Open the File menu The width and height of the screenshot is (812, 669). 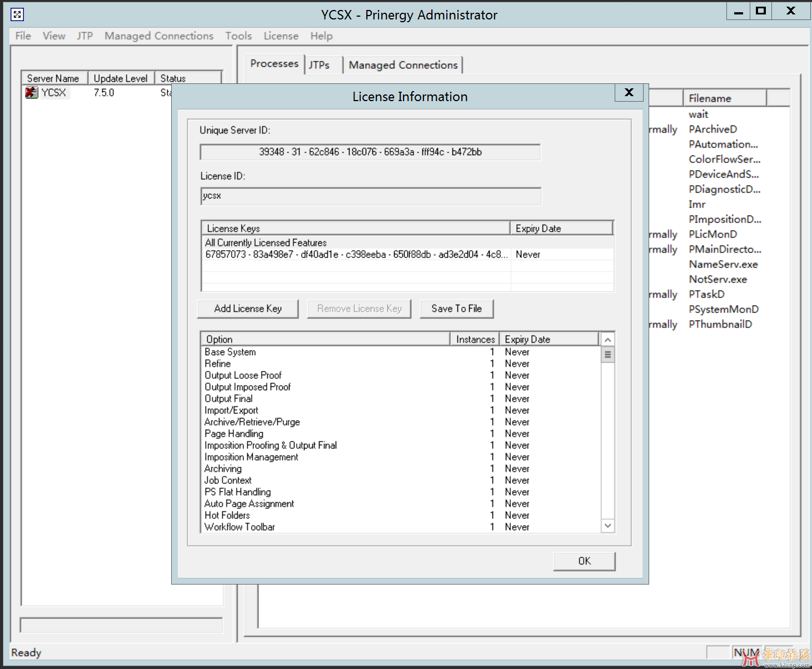point(23,36)
